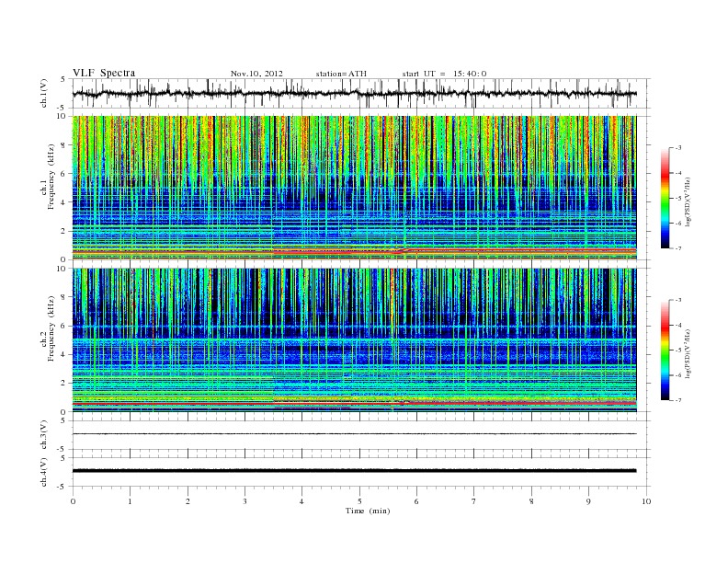Click time axis tick label '5'
Viewport: 728px width, 563px height.
359,501
